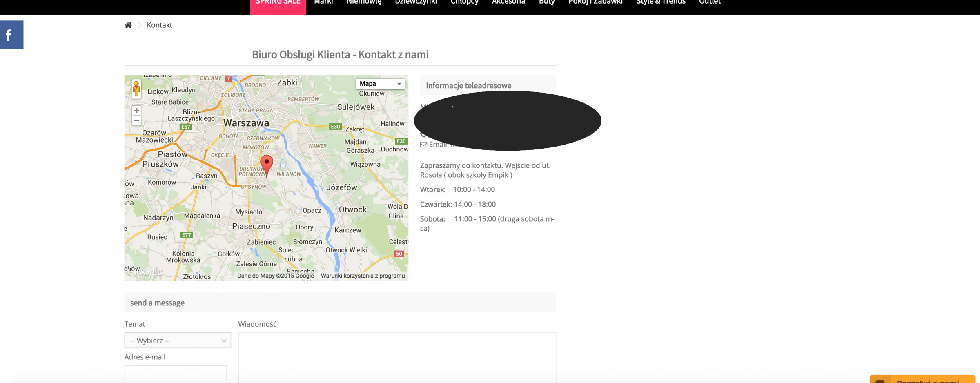Click "Dane do Mapy ©2015 Google" attribution

(276, 276)
